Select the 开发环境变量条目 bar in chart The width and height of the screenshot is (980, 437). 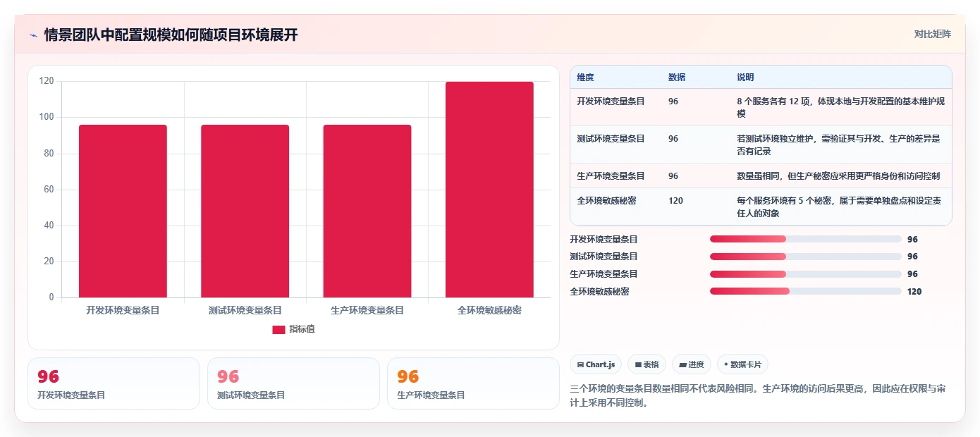(x=123, y=211)
